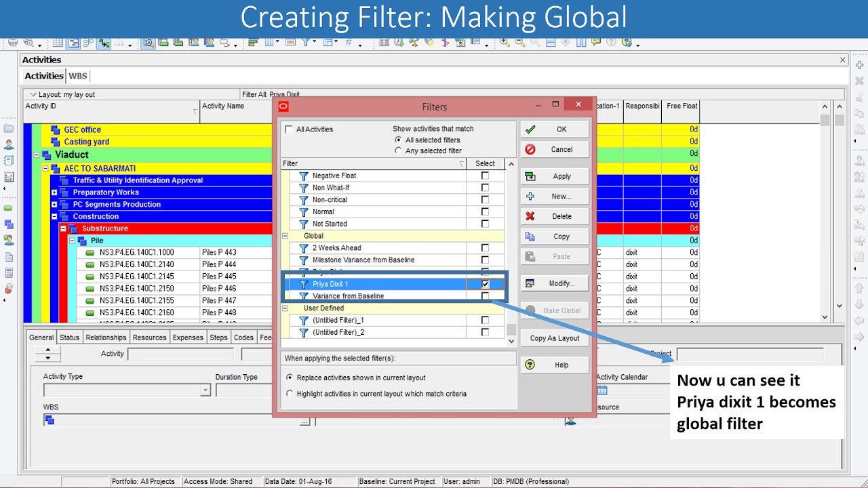Image resolution: width=868 pixels, height=488 pixels.
Task: Click Cut scissors icon in right command bar
Action: (859, 98)
